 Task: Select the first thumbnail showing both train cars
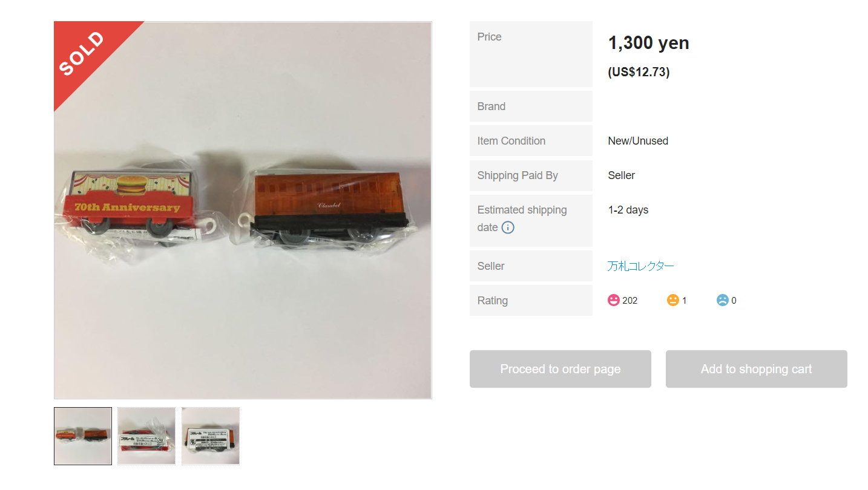click(x=83, y=436)
